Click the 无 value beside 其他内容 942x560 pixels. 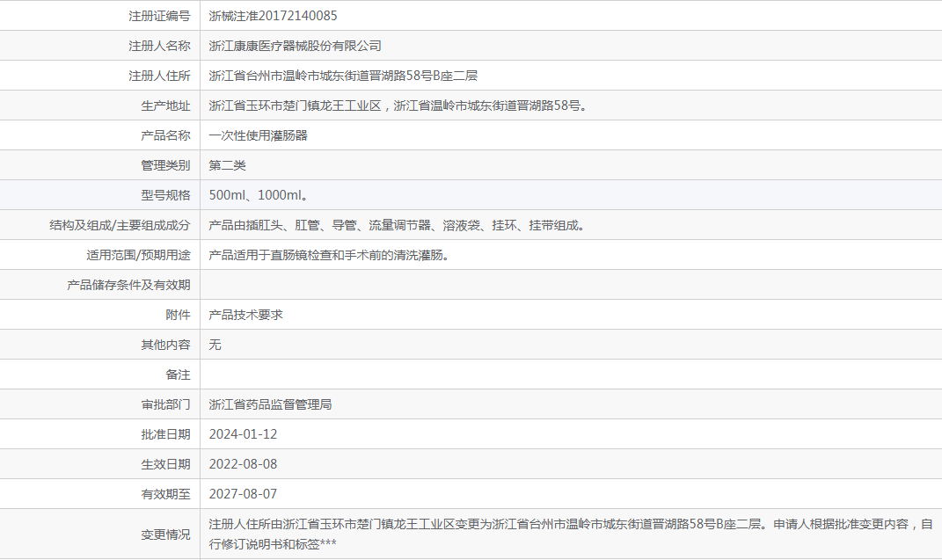215,345
